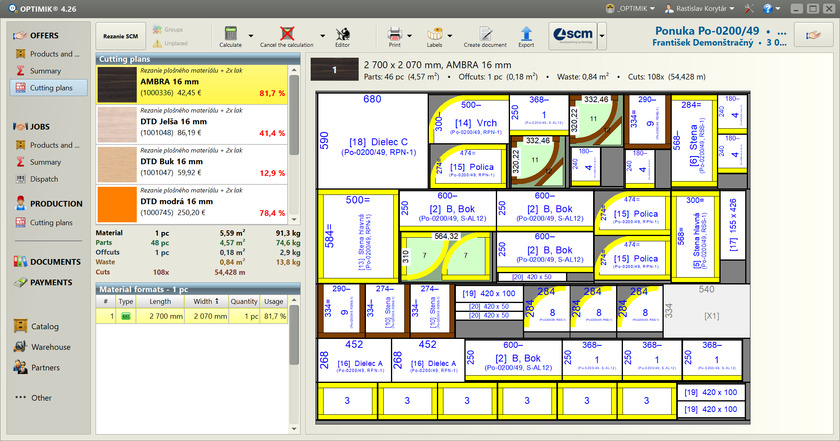Select AMBRA 16 mm cutting plan

tap(192, 84)
